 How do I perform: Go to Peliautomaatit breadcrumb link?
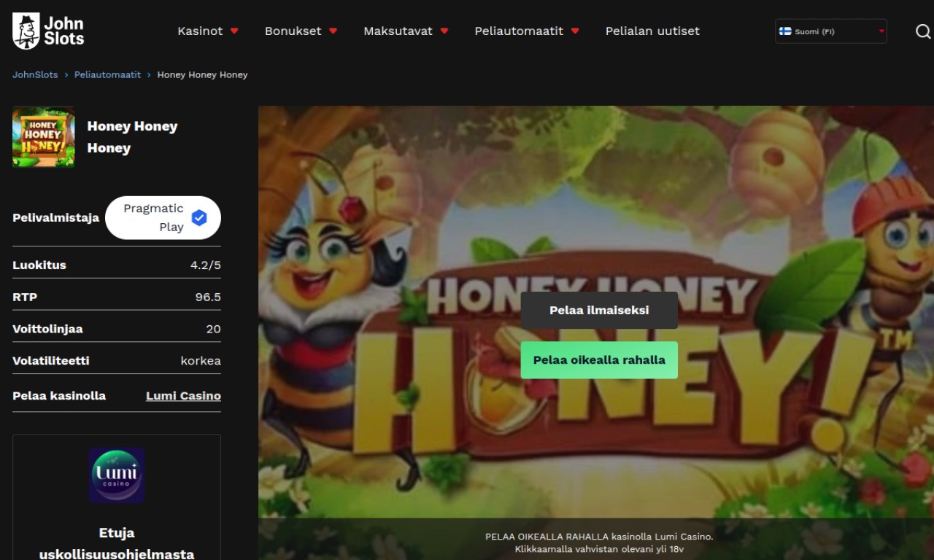coord(108,75)
